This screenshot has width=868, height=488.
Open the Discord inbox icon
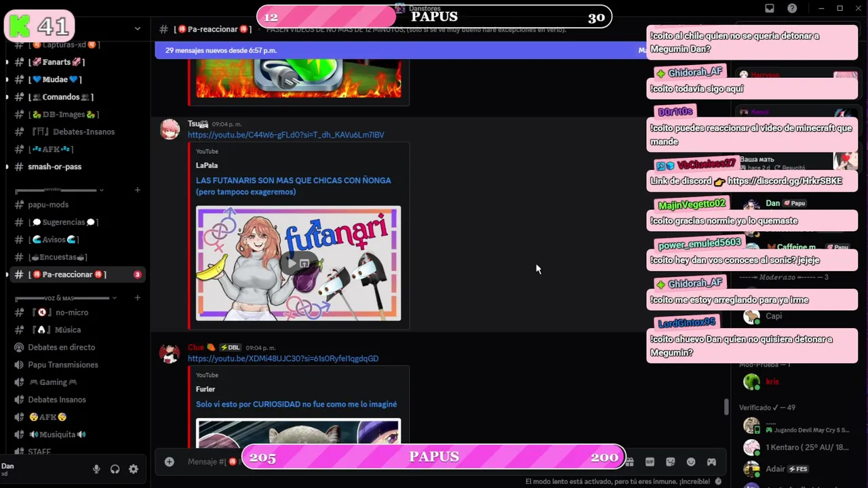770,8
